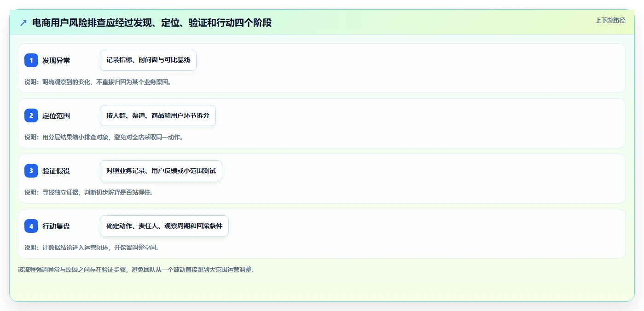Select the 上下游路径 label in the header
Screen dimensions: 644x311
pyautogui.click(x=610, y=20)
